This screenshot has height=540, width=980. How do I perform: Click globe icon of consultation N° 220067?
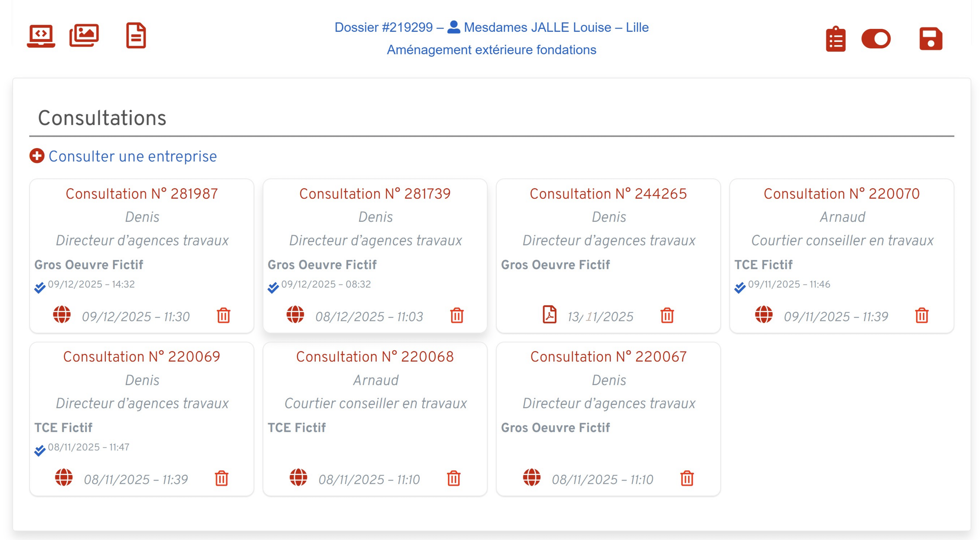pyautogui.click(x=531, y=477)
